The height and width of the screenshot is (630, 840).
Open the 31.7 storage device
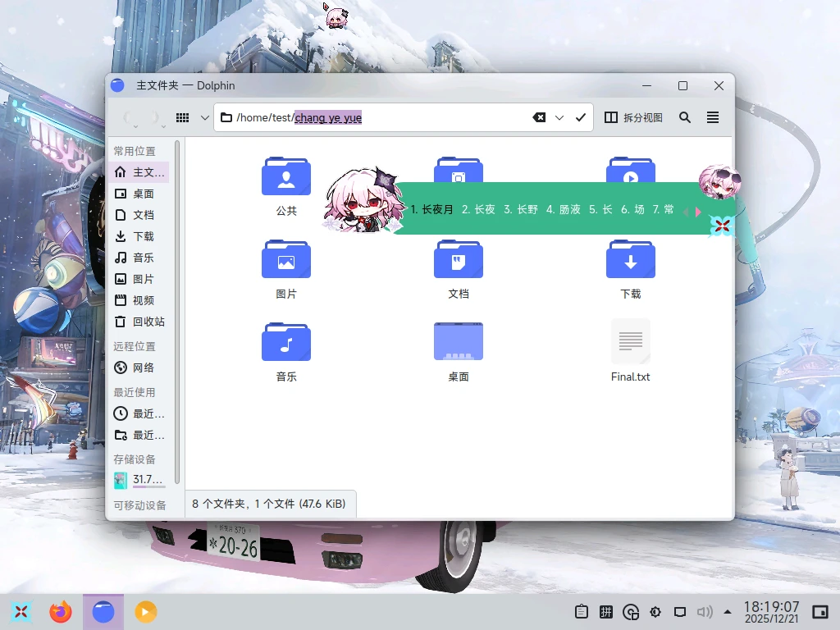coord(139,479)
